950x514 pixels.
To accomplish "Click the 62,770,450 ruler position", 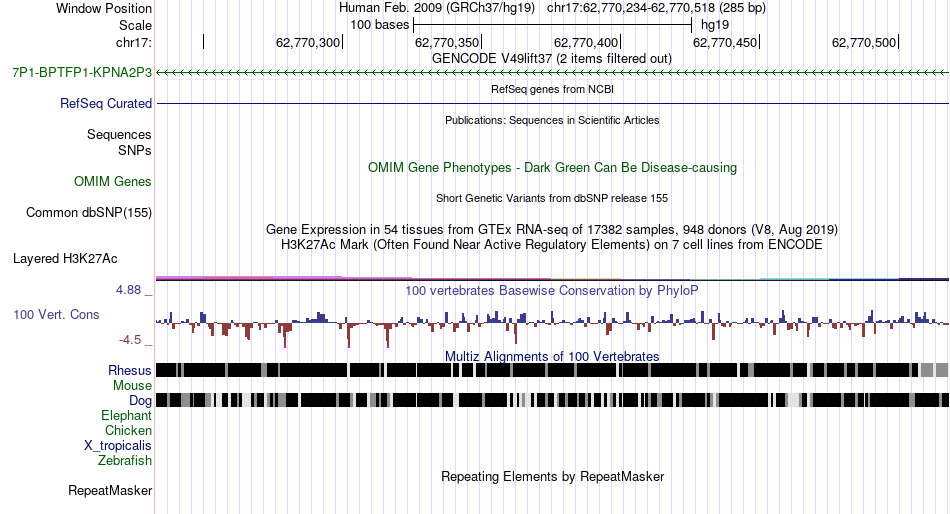I will tap(726, 42).
